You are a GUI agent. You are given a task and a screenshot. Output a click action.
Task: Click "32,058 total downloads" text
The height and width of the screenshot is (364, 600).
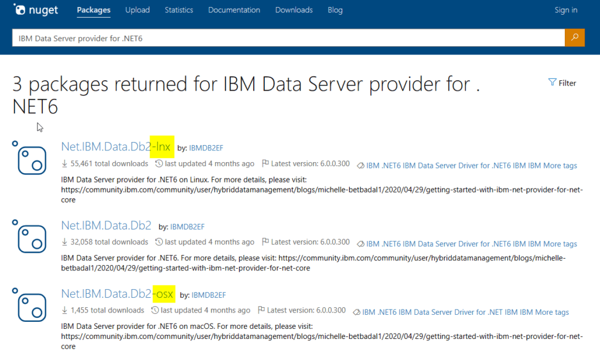(109, 242)
